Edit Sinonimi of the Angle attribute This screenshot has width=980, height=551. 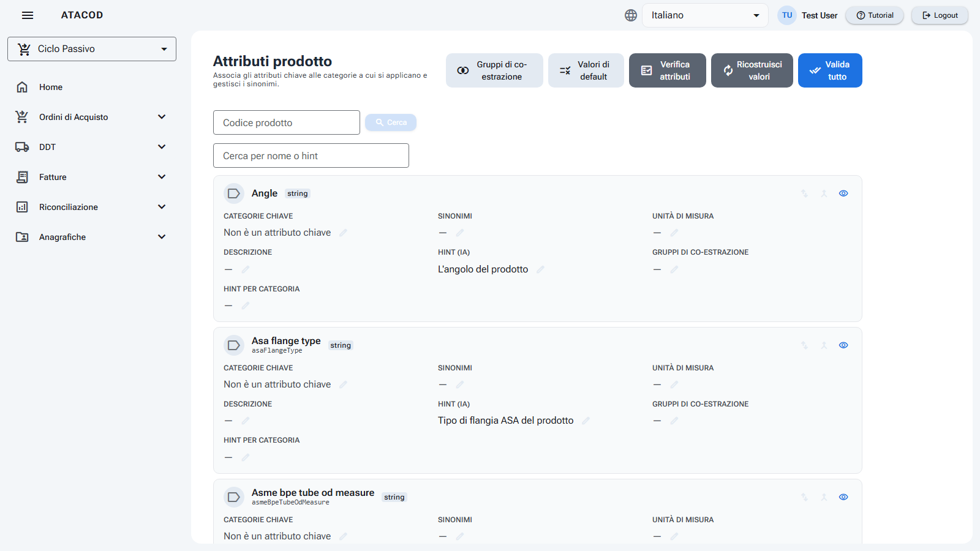(459, 233)
